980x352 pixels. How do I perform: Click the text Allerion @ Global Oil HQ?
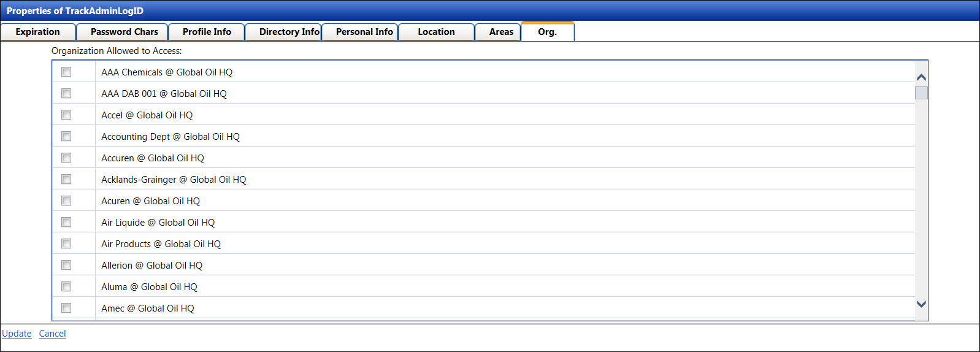click(x=152, y=266)
